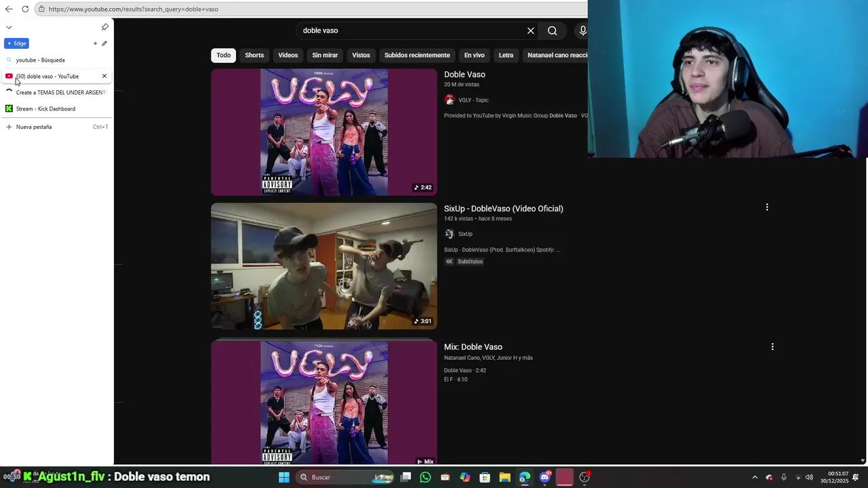The height and width of the screenshot is (488, 868).
Task: Switch to 'Stream - Kick Dashboard' tab
Action: 57,108
